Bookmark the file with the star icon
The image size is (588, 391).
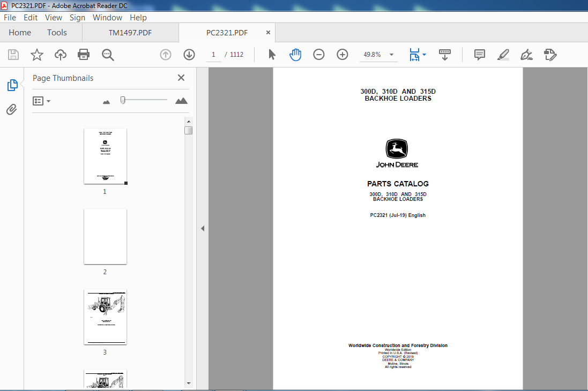pyautogui.click(x=37, y=55)
